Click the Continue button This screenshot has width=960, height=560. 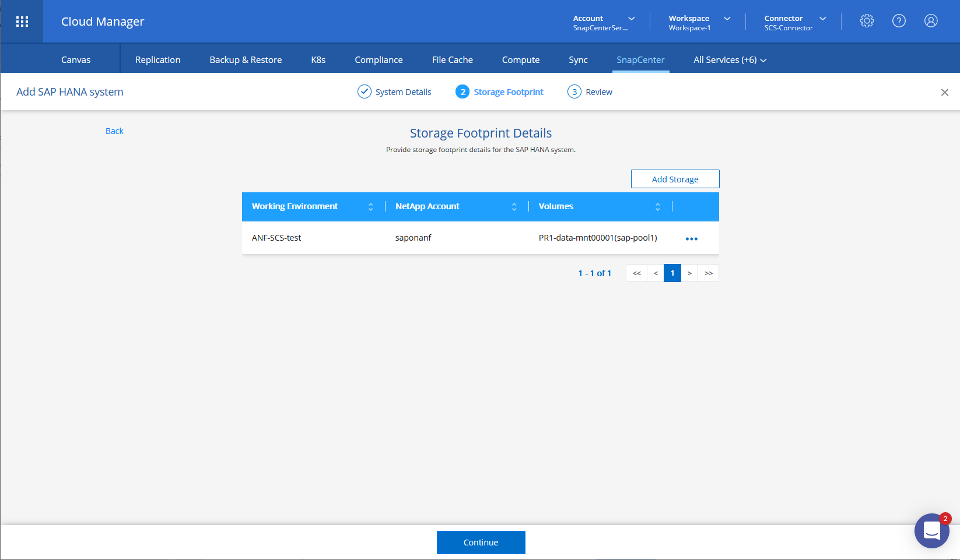(x=481, y=543)
